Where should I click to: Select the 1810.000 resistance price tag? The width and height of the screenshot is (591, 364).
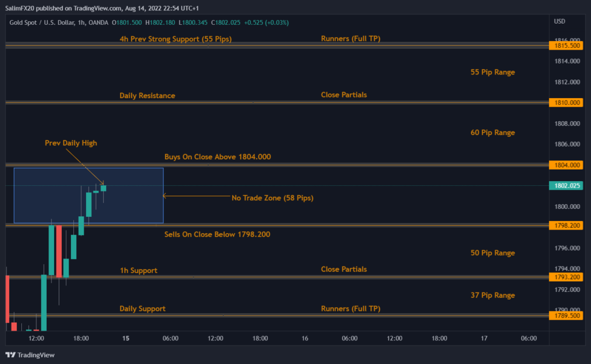[567, 103]
